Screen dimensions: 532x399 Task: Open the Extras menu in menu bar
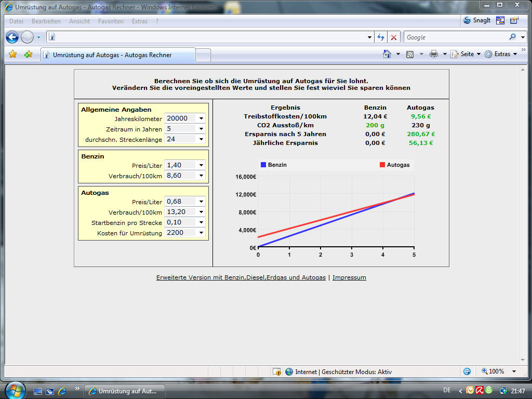(139, 21)
